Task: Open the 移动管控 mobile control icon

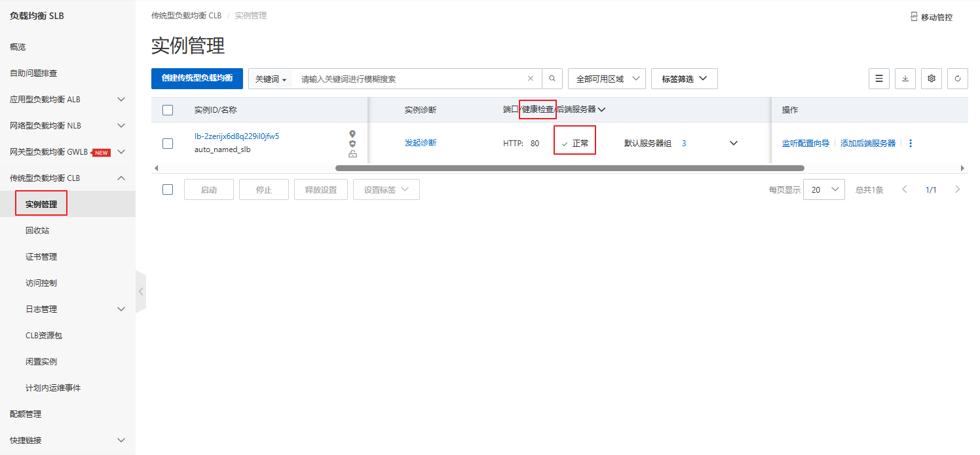Action: click(x=914, y=16)
